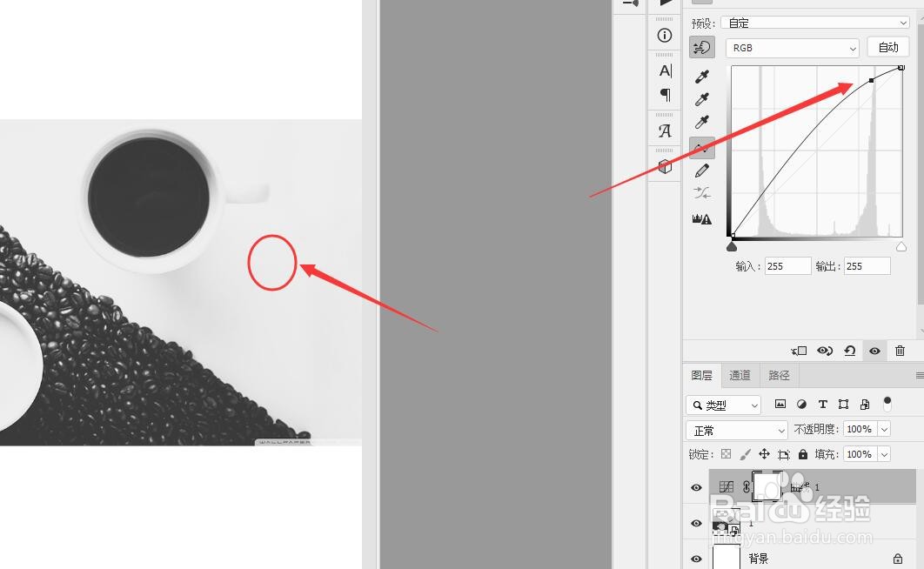Select the 背景 layer thumbnail
The image size is (924, 569).
click(x=726, y=557)
